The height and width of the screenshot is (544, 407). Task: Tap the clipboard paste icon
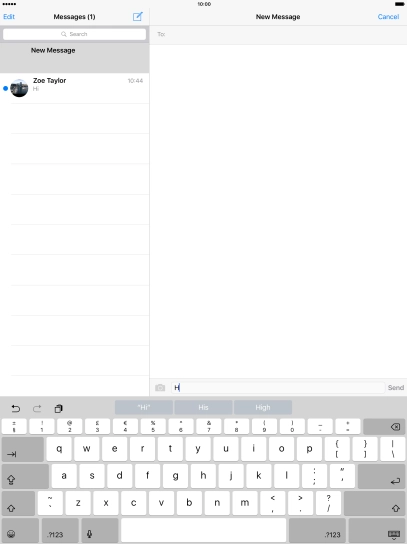click(59, 408)
